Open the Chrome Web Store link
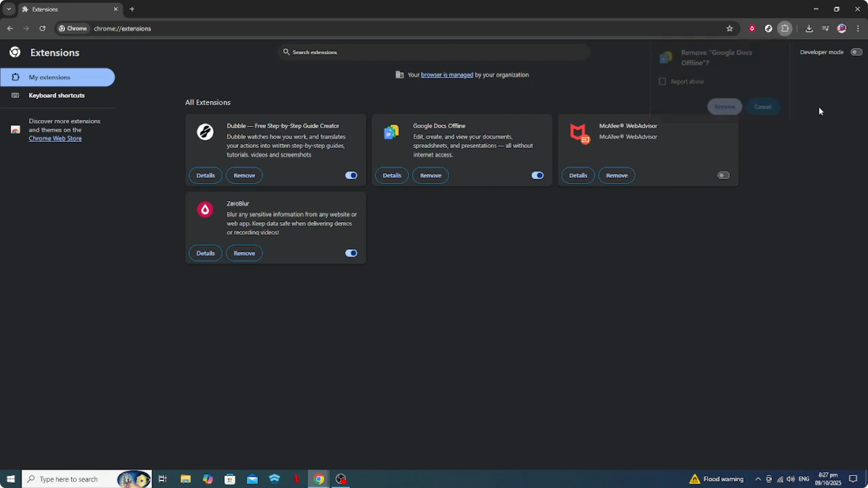Screen dimensions: 868x488 click(55, 138)
